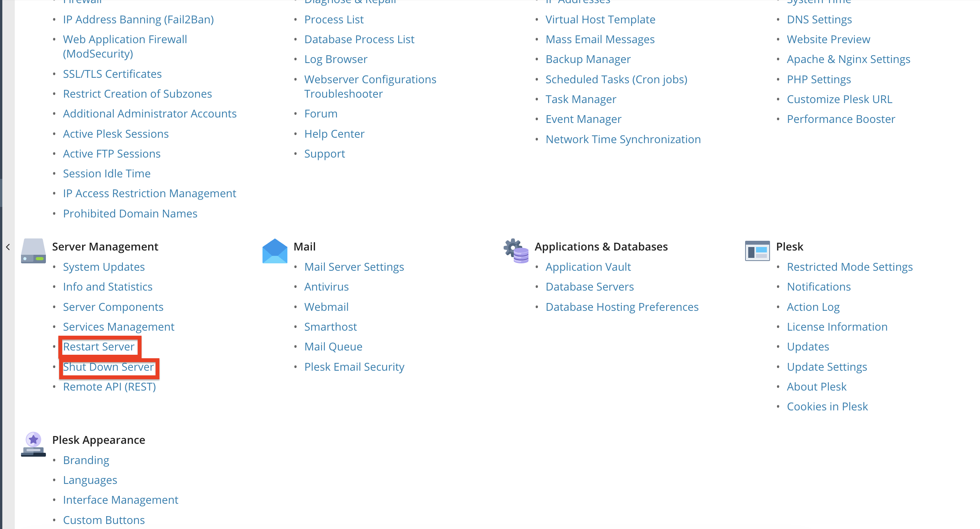Open PHP Settings link

pos(819,79)
